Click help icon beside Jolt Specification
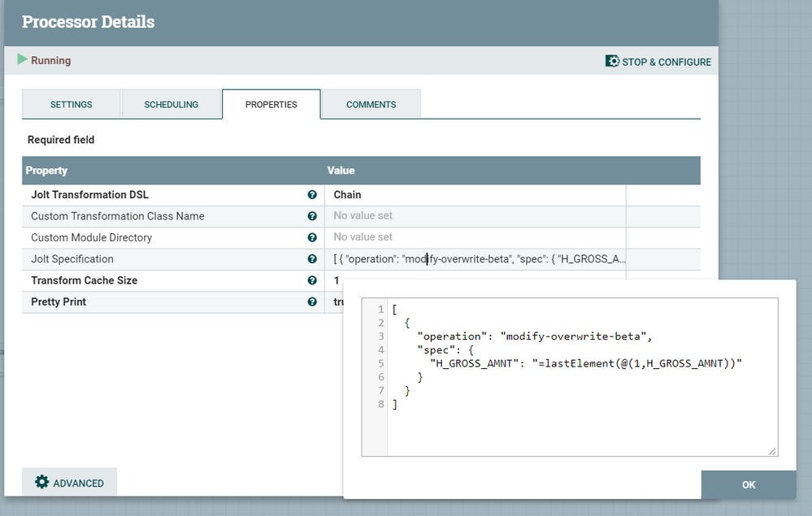Screen dimensions: 812x516 tap(312, 259)
